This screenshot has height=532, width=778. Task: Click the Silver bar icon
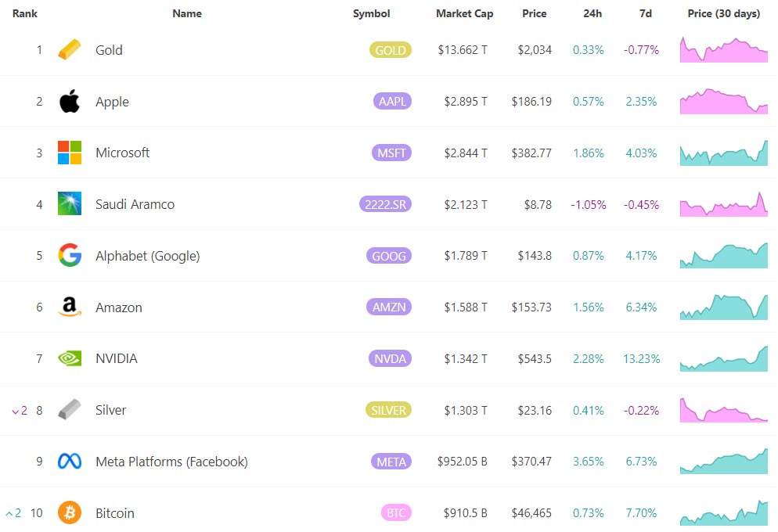[x=70, y=409]
